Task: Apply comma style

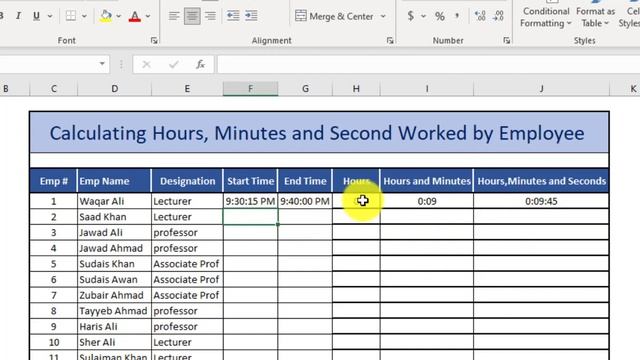Action: pos(457,16)
